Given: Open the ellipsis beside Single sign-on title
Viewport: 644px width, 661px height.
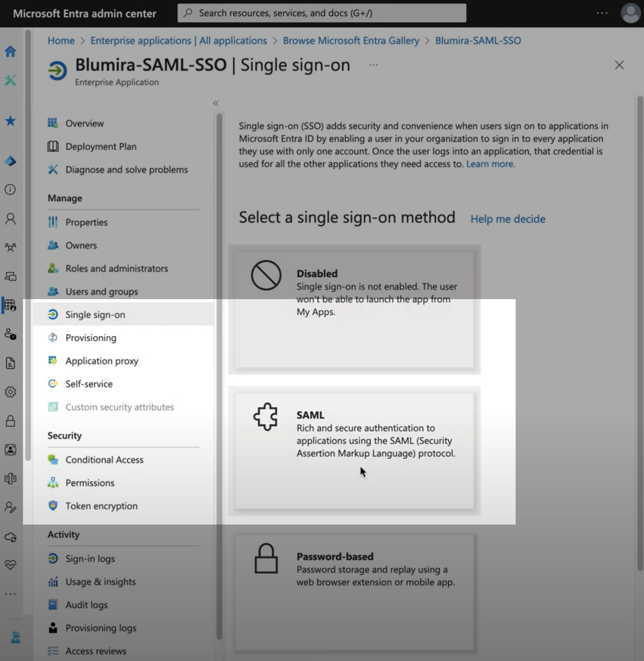Looking at the screenshot, I should (x=373, y=65).
